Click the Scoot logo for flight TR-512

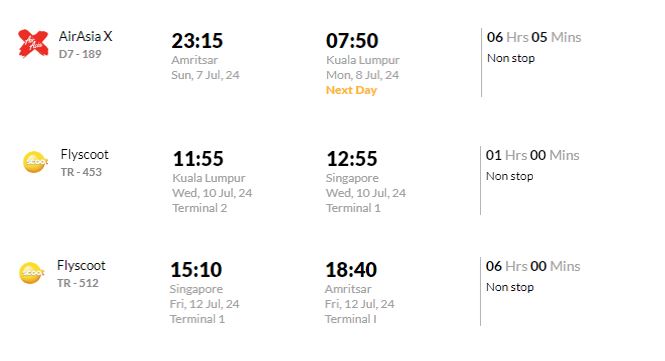pyautogui.click(x=32, y=273)
